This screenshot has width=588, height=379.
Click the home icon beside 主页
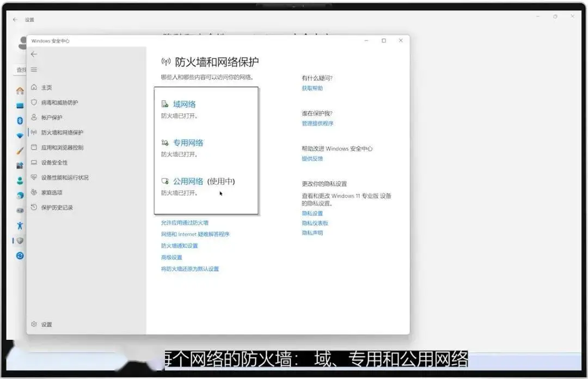point(34,87)
